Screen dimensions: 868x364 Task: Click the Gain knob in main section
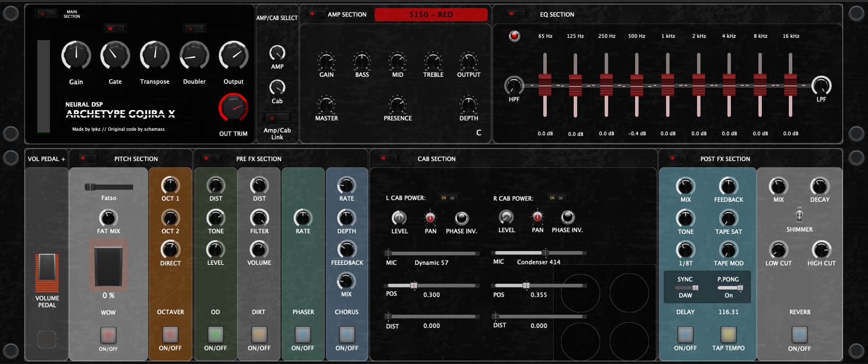tap(76, 55)
